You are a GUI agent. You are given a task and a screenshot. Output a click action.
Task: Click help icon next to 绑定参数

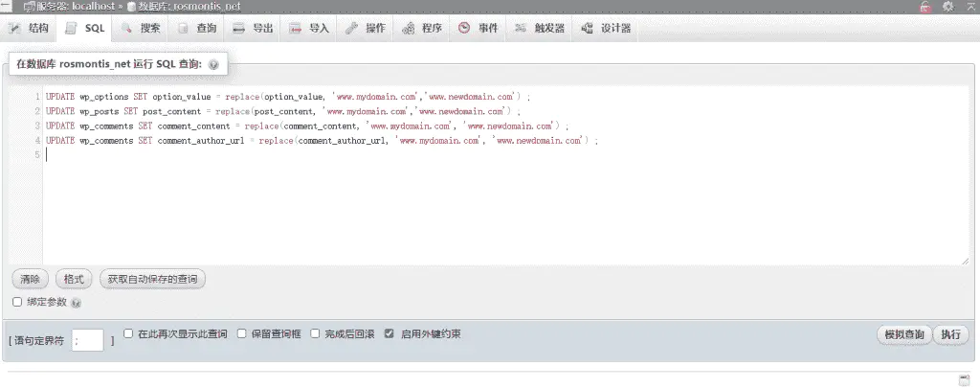[76, 303]
